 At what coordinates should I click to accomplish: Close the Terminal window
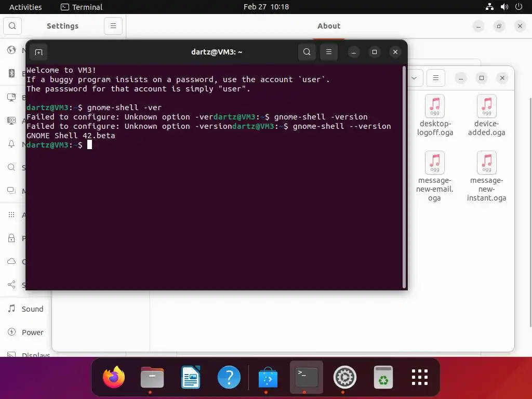[395, 52]
